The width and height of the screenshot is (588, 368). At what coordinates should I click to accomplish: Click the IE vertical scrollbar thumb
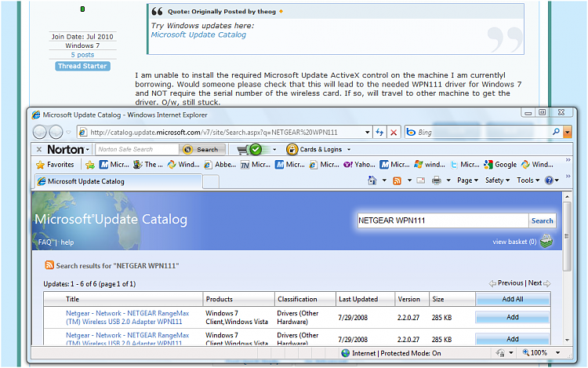[567, 236]
